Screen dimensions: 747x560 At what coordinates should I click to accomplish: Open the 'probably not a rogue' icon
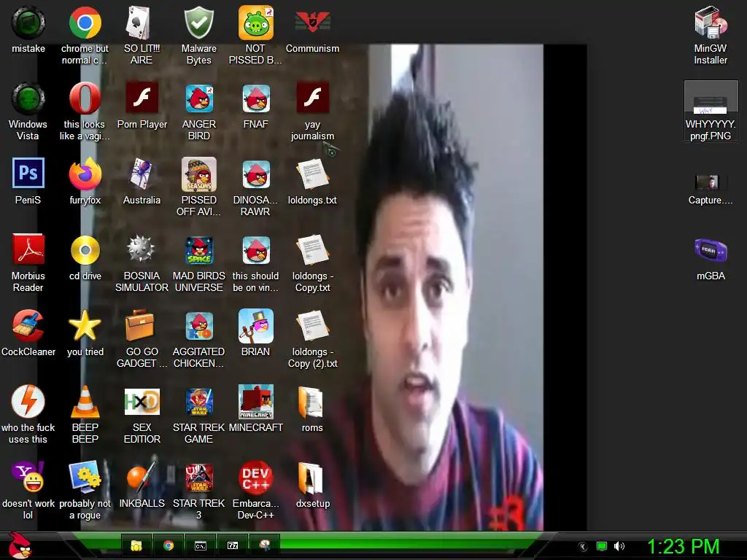pyautogui.click(x=85, y=477)
